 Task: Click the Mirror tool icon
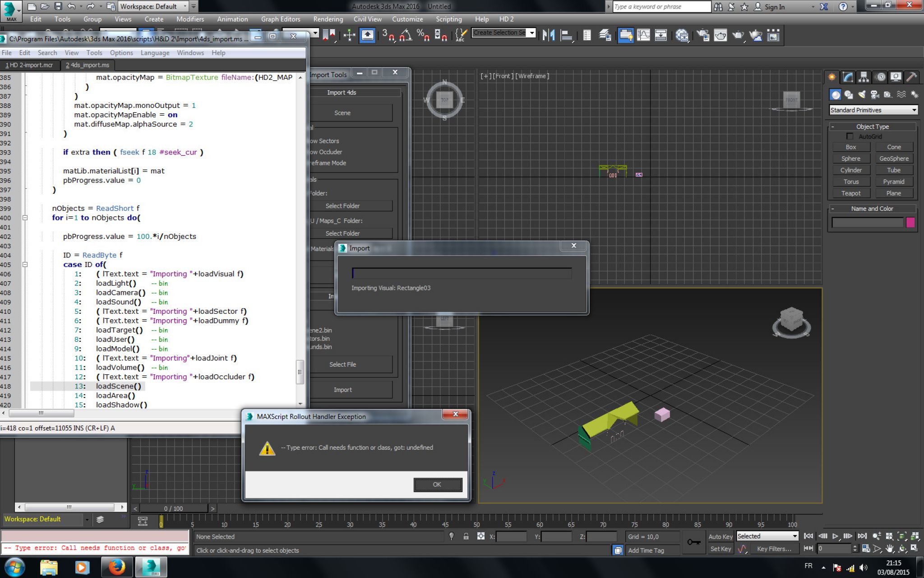[549, 35]
